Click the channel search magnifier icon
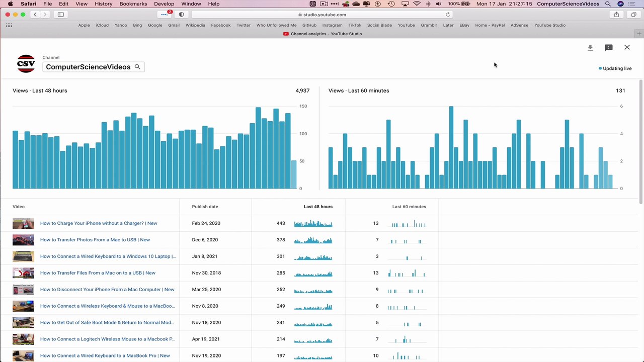644x362 pixels. point(137,67)
